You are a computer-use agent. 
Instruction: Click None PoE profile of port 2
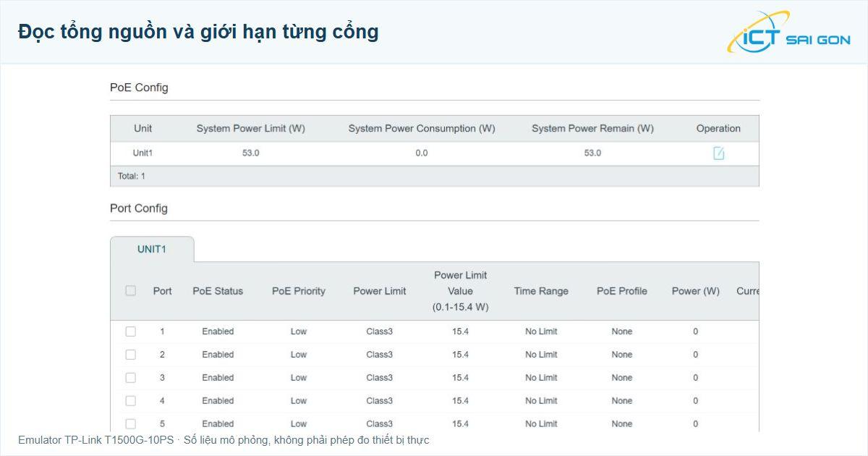click(x=622, y=355)
